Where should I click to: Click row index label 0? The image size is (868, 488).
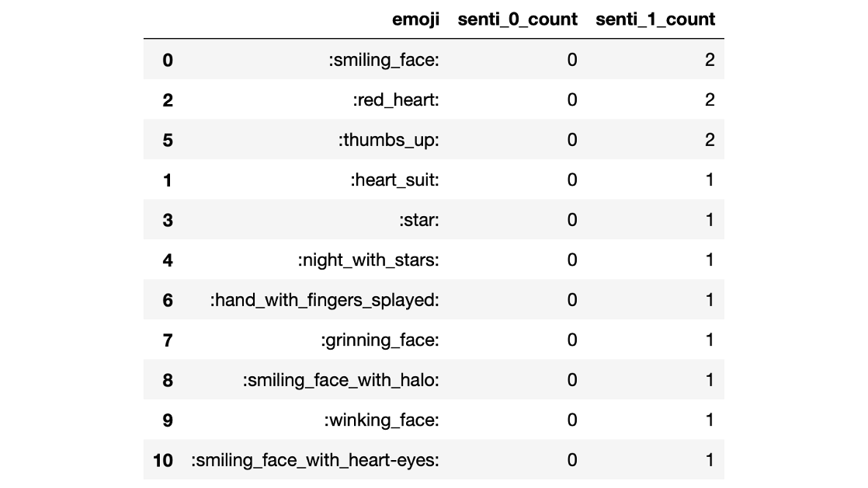[168, 60]
